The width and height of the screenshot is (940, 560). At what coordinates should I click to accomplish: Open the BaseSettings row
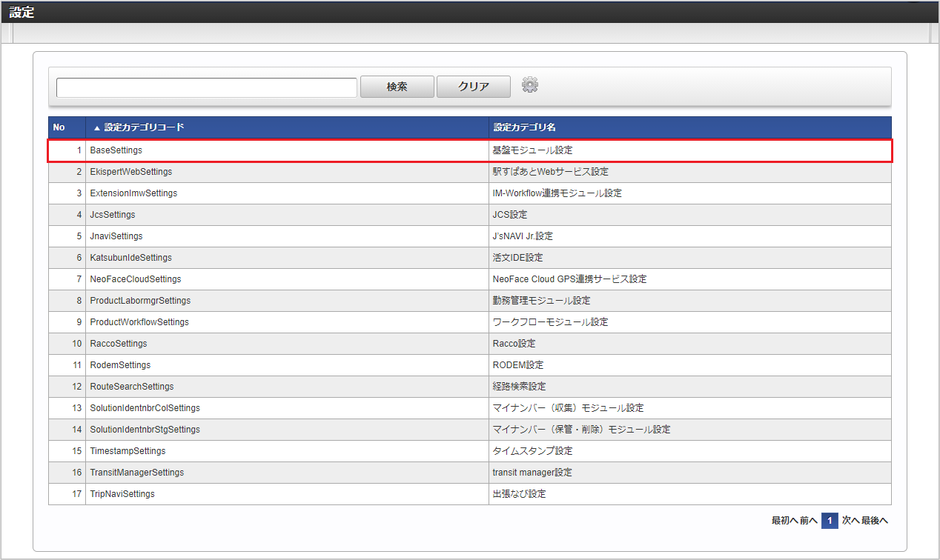[470, 150]
